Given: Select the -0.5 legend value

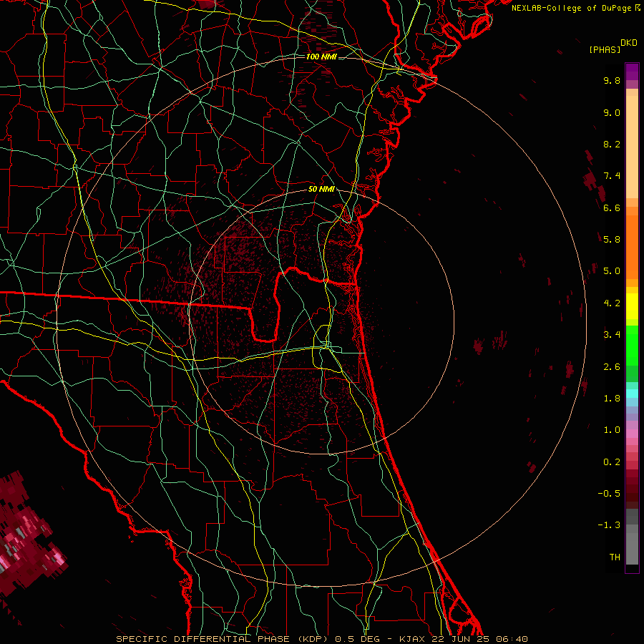Looking at the screenshot, I should [609, 493].
